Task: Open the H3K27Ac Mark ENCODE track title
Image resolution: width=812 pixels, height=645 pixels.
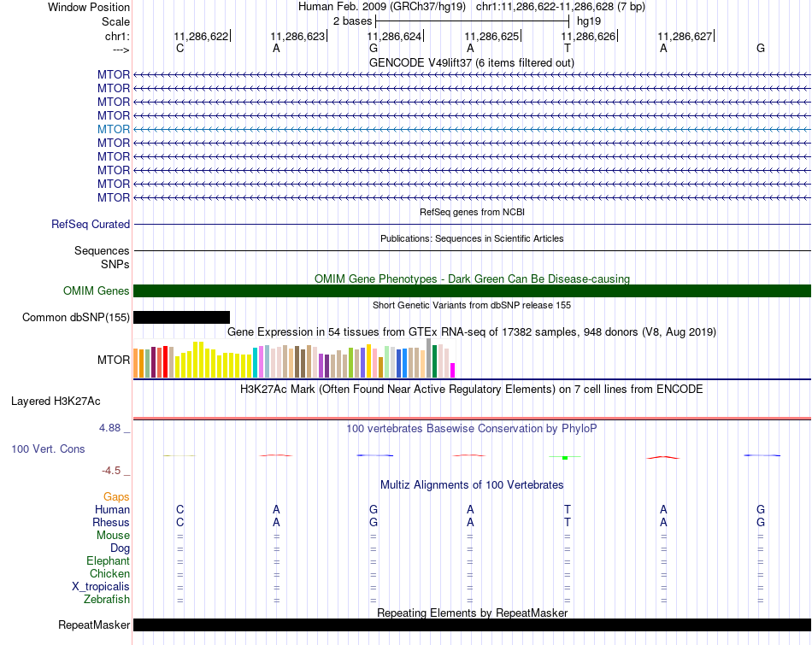Action: (x=472, y=389)
